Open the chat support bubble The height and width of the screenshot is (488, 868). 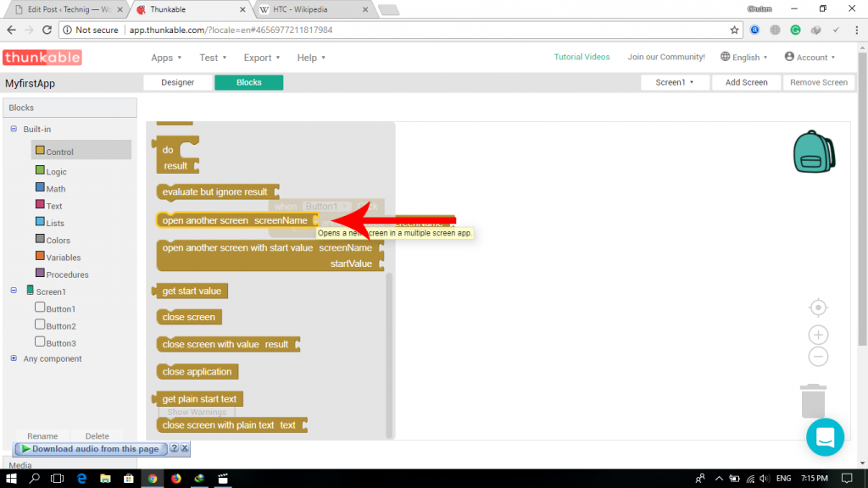click(825, 437)
